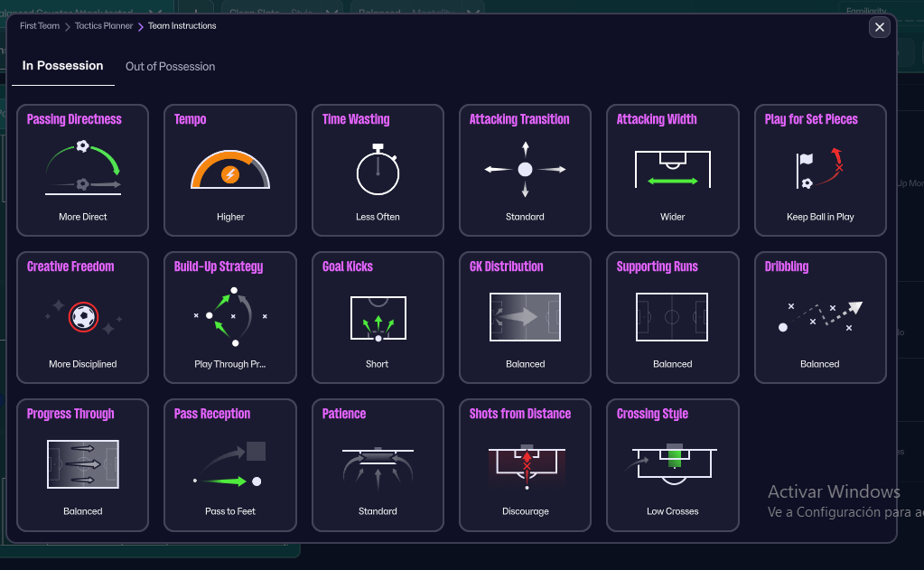The height and width of the screenshot is (570, 924).
Task: Open the Shots from Distance instruction card
Action: point(525,464)
